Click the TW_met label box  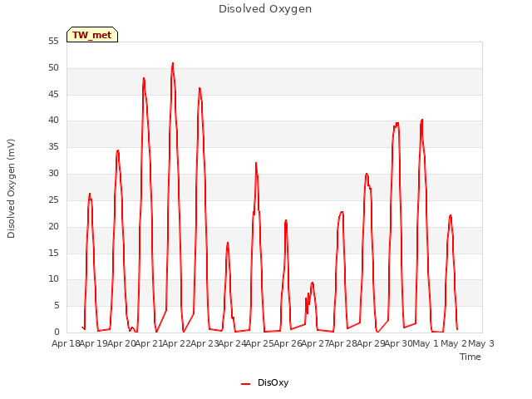point(92,35)
